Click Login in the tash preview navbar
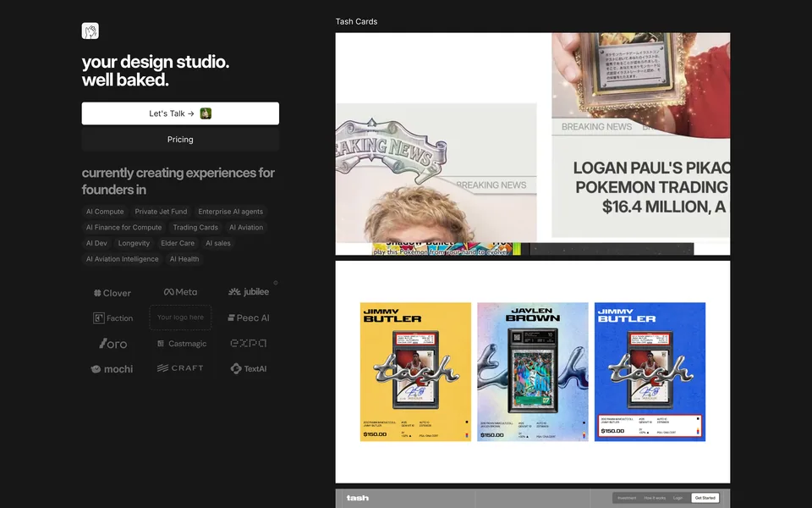This screenshot has width=812, height=508. [x=678, y=498]
